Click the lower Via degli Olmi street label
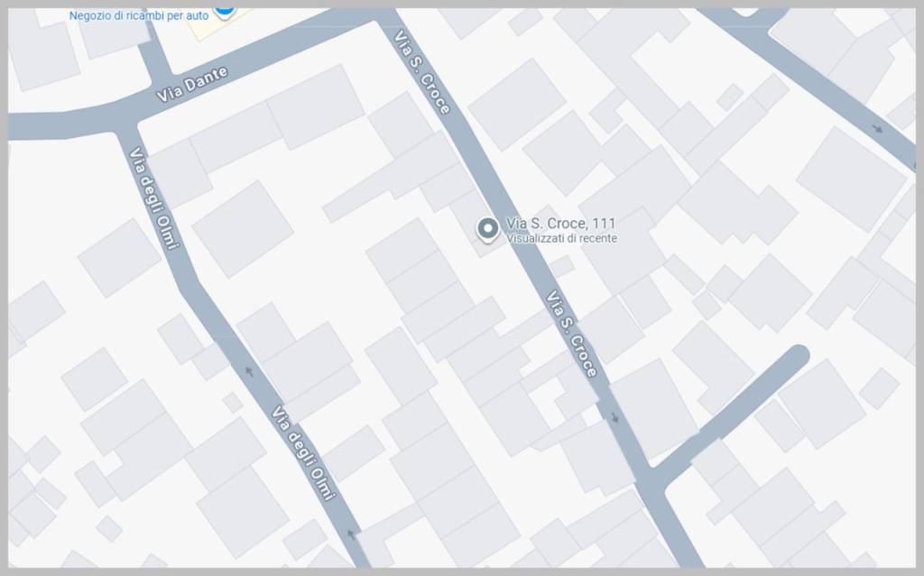Image resolution: width=924 pixels, height=576 pixels. pyautogui.click(x=303, y=452)
